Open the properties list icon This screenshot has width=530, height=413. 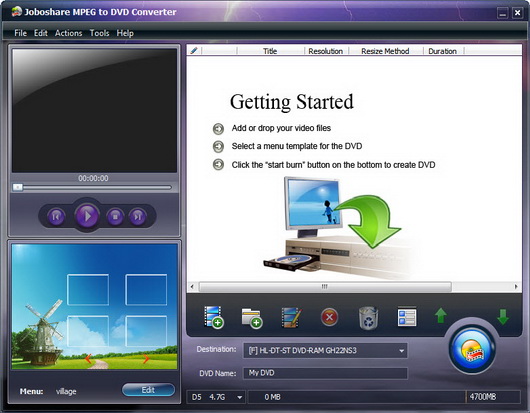(x=407, y=317)
